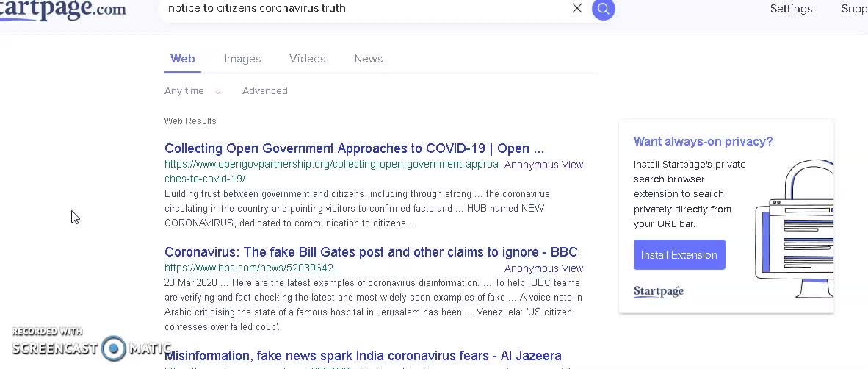Open the Startpage.com logo homepage
This screenshot has height=369, width=868.
click(x=63, y=10)
